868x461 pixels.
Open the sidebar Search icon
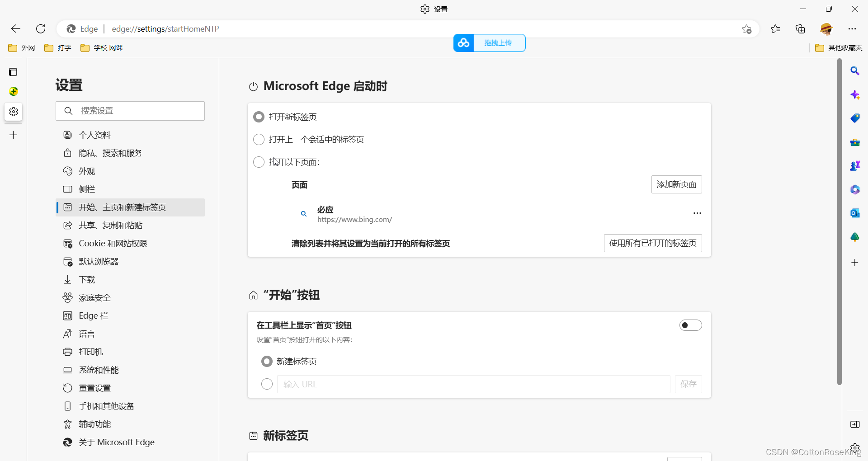(x=855, y=71)
